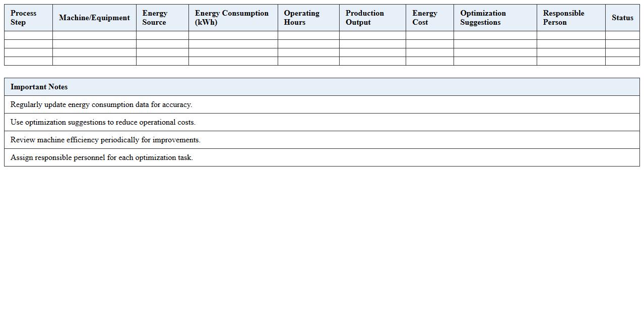Click the Responsible Person column header
644x328 pixels.
click(x=563, y=18)
